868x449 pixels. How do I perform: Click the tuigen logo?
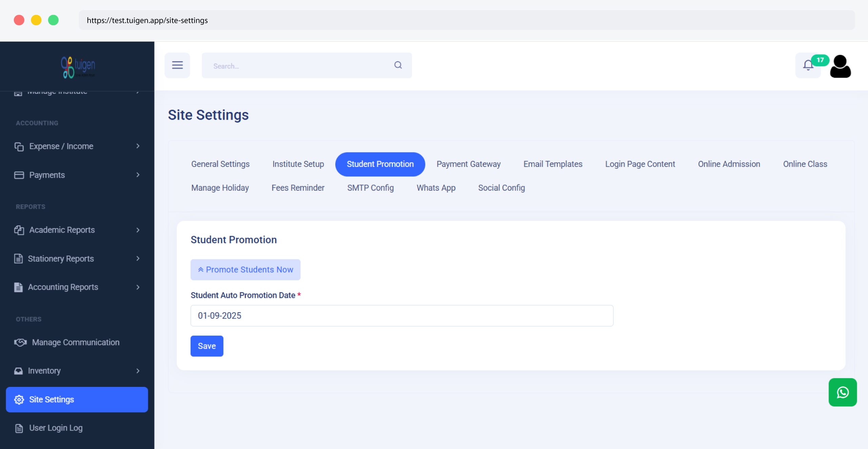[78, 67]
